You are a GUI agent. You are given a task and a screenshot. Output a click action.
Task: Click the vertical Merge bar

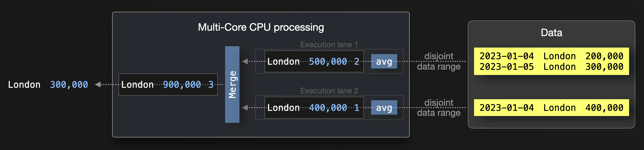232,85
